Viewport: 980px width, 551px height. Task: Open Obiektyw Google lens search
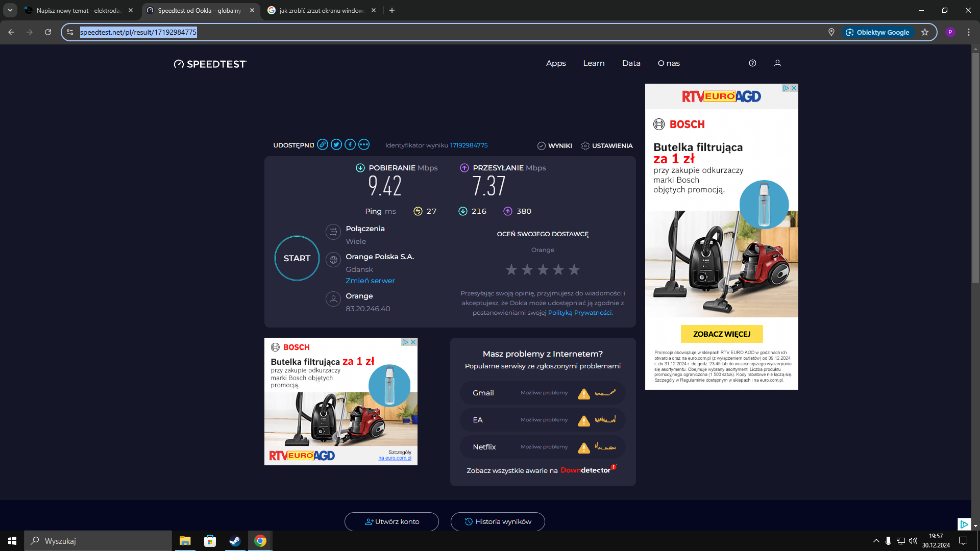click(x=878, y=32)
